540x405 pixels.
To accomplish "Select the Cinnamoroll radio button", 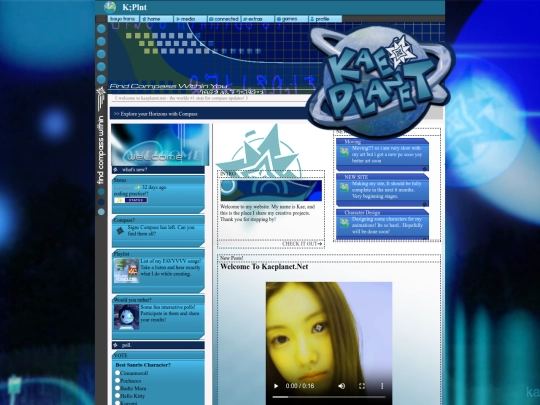I will coord(117,373).
